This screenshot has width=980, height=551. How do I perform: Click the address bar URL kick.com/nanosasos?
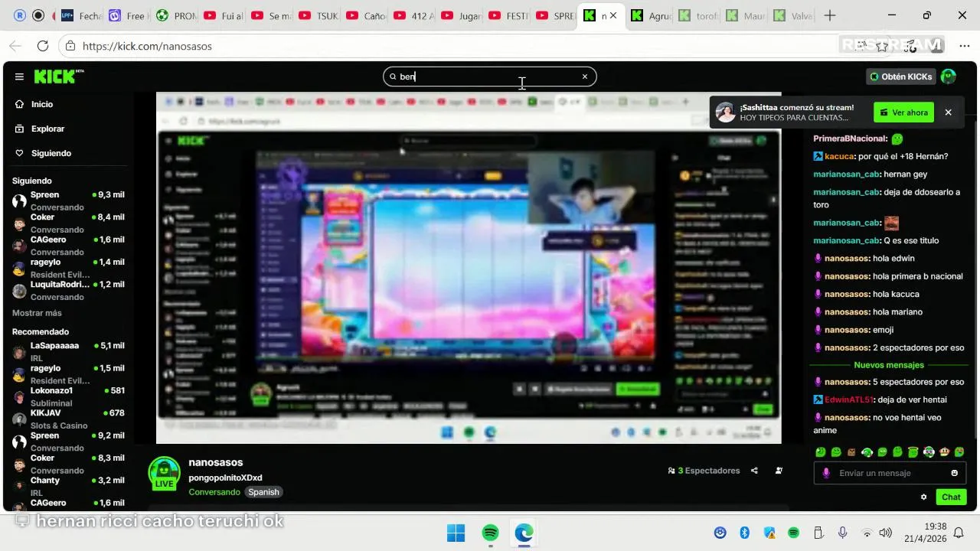pyautogui.click(x=147, y=46)
